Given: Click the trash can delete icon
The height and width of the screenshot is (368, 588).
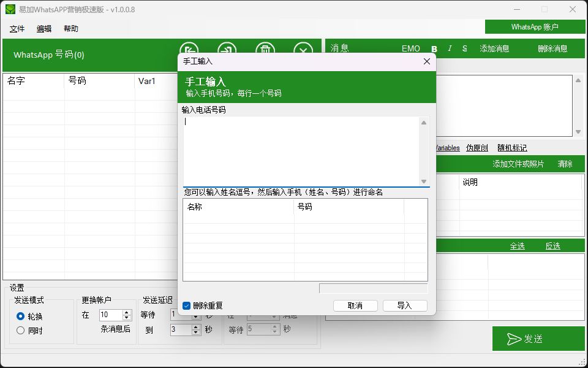Looking at the screenshot, I should 265,49.
